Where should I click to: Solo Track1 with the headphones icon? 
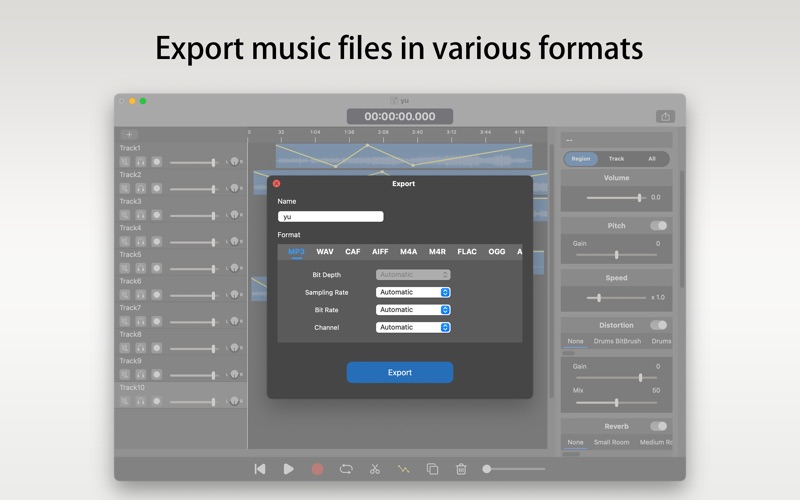140,162
